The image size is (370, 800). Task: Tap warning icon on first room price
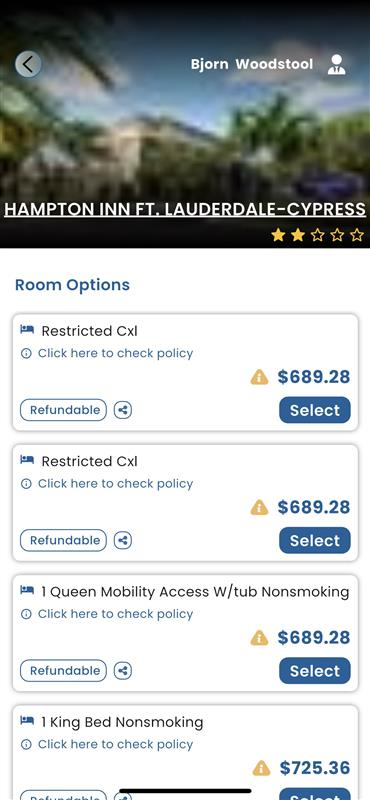coord(259,377)
